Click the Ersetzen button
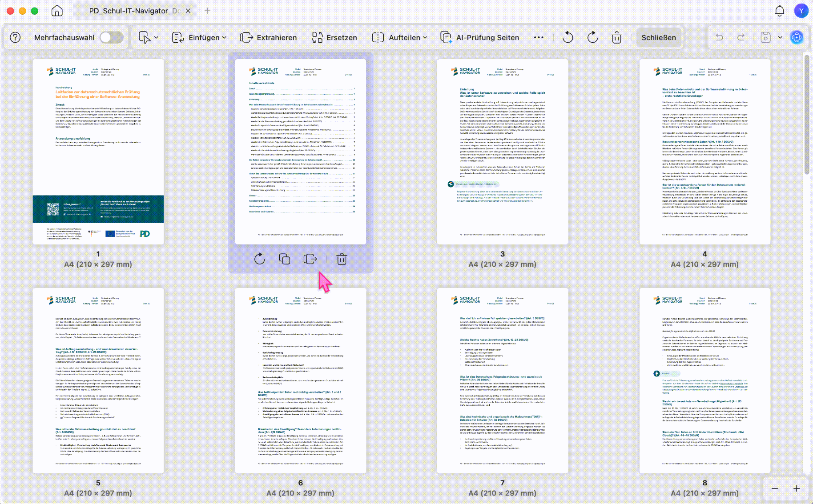Image resolution: width=813 pixels, height=504 pixels. 334,37
